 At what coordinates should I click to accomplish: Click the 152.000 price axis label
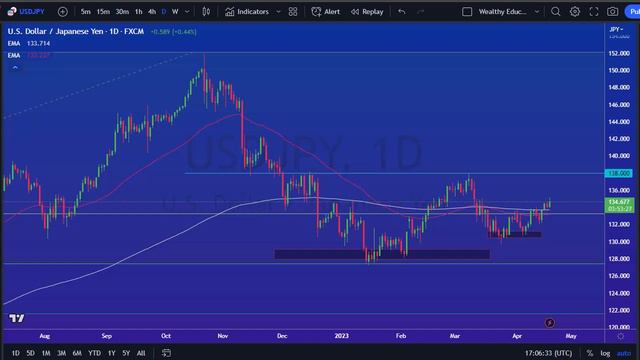(619, 53)
